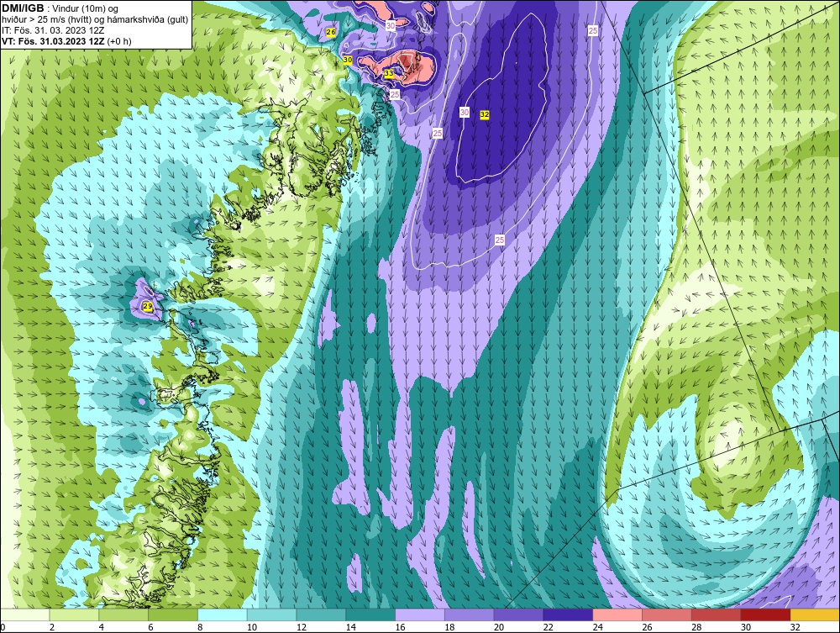
Task: Click the medium purple 18–20 legend swatch
Action: [470, 615]
